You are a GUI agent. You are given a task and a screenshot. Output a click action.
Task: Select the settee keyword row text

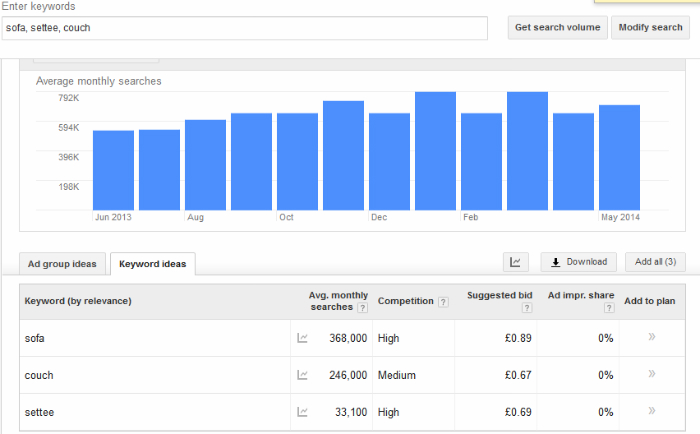[x=39, y=412]
